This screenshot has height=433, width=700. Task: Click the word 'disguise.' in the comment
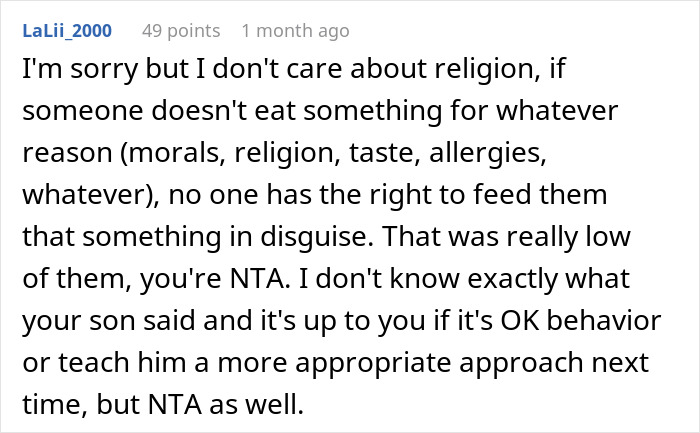pos(317,237)
